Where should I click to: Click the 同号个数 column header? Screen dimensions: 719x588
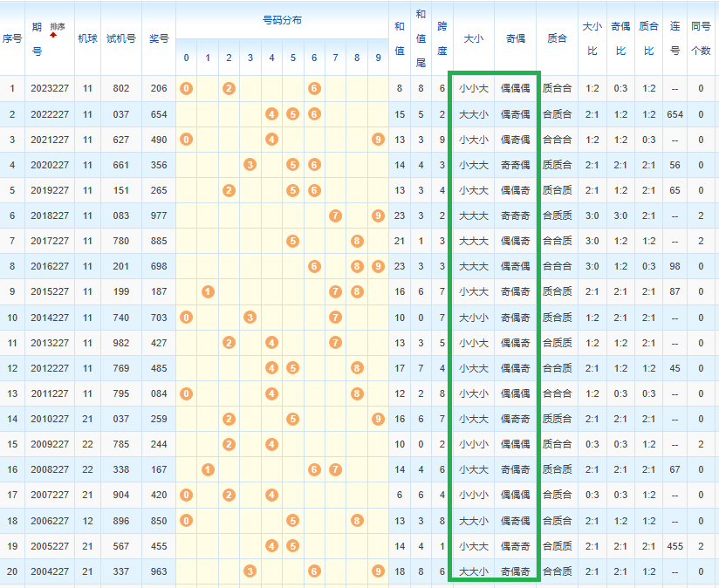point(701,38)
